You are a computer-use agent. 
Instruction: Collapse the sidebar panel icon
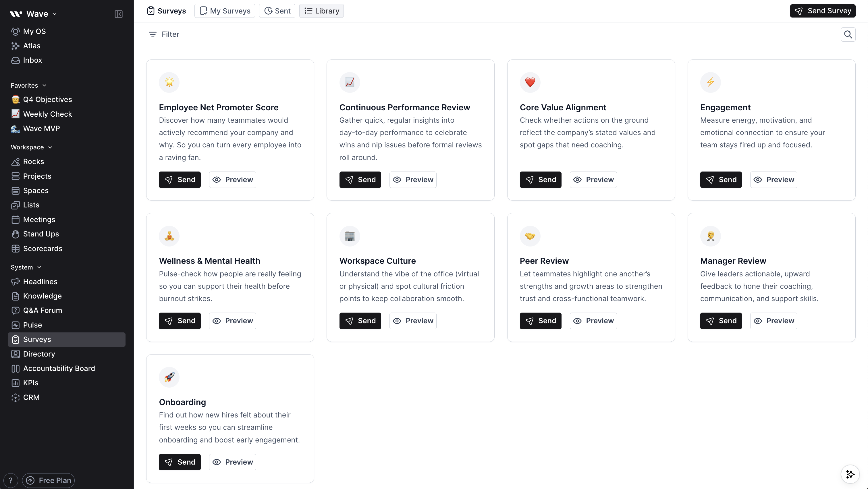118,14
